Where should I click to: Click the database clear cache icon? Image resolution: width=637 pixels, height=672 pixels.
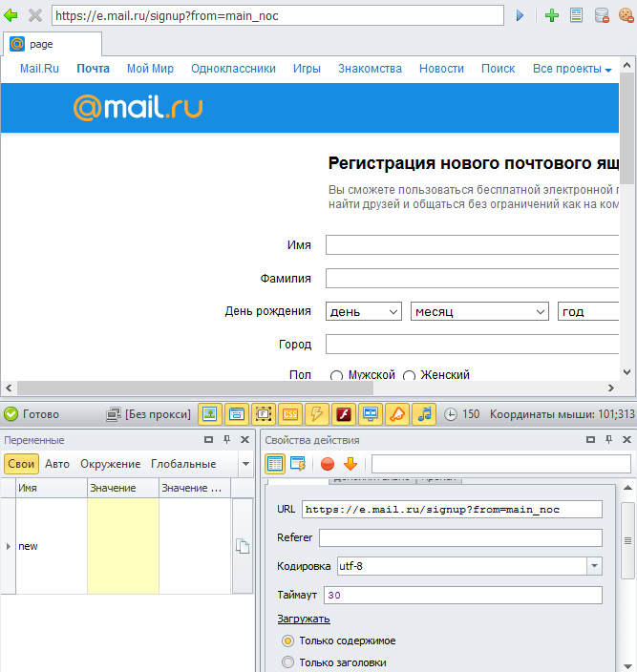point(602,15)
